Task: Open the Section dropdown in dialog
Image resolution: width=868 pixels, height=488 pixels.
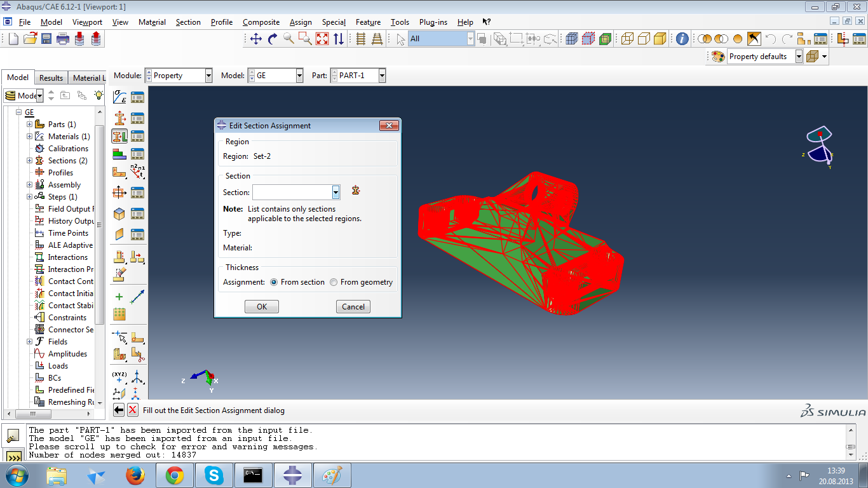Action: point(336,192)
